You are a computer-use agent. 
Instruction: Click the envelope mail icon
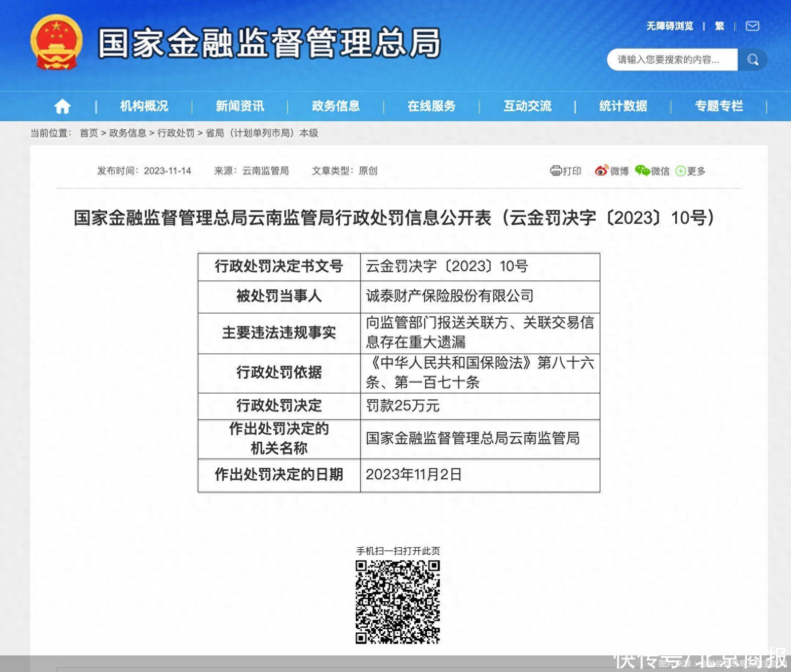752,26
